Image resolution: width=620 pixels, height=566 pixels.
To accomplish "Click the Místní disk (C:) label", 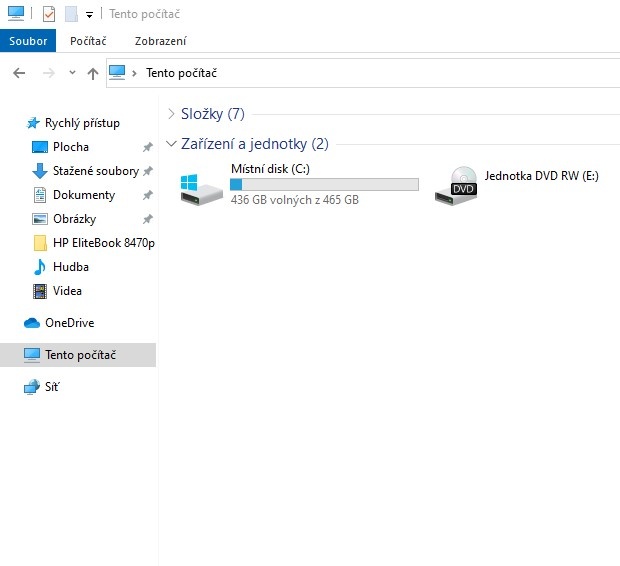I will tap(270, 169).
